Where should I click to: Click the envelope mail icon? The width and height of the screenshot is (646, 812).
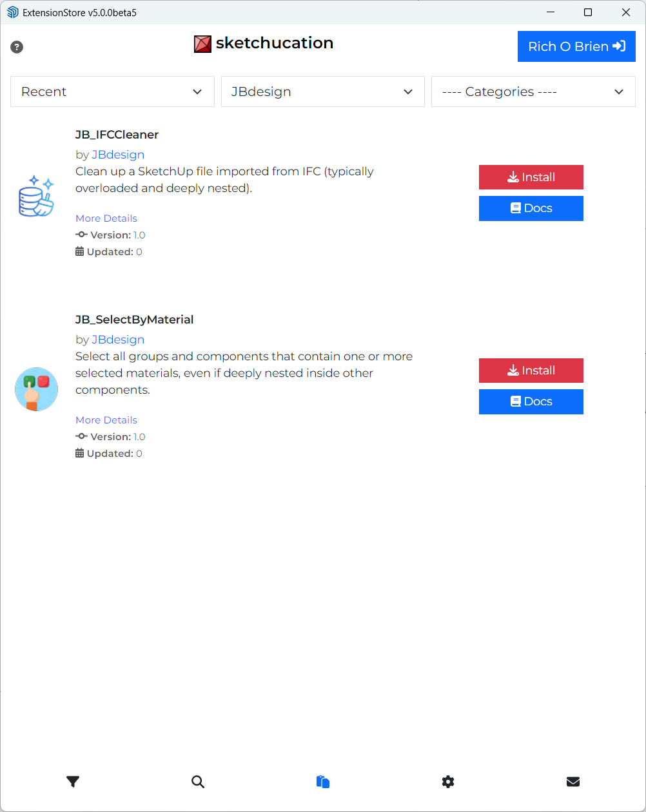(573, 782)
